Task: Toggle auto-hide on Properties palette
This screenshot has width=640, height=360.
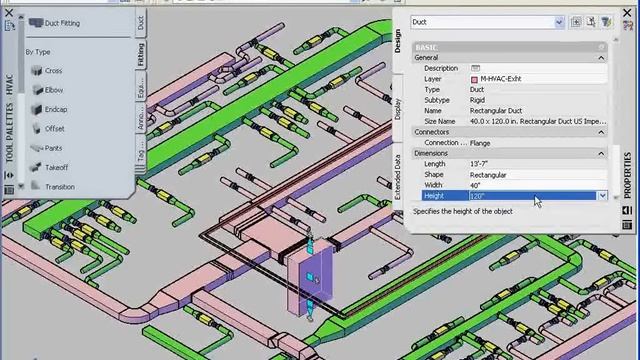Action: 627,210
